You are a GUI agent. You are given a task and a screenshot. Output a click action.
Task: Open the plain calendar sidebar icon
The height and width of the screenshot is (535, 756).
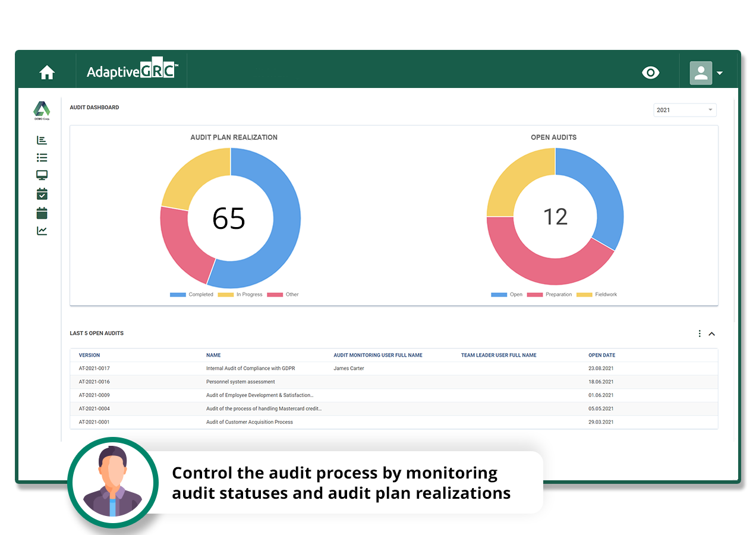[42, 213]
